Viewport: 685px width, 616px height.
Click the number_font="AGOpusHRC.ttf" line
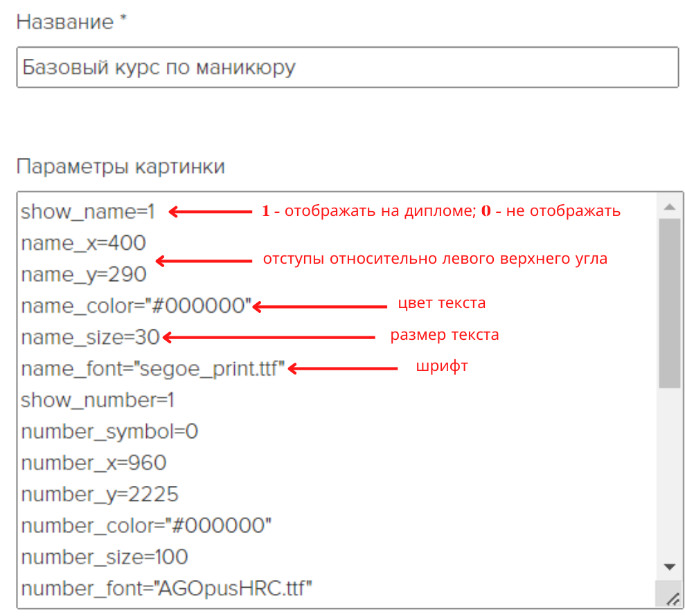pyautogui.click(x=166, y=588)
